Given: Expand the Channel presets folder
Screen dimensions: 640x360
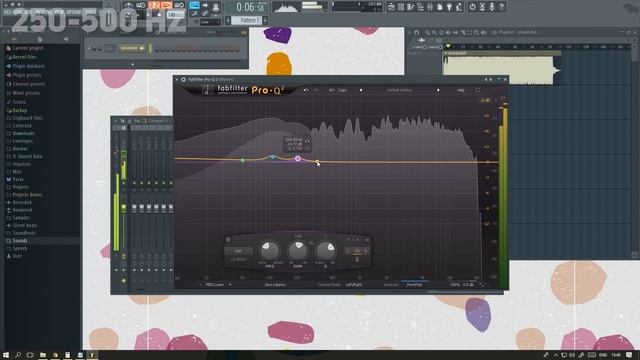Looking at the screenshot, I should [x=25, y=84].
